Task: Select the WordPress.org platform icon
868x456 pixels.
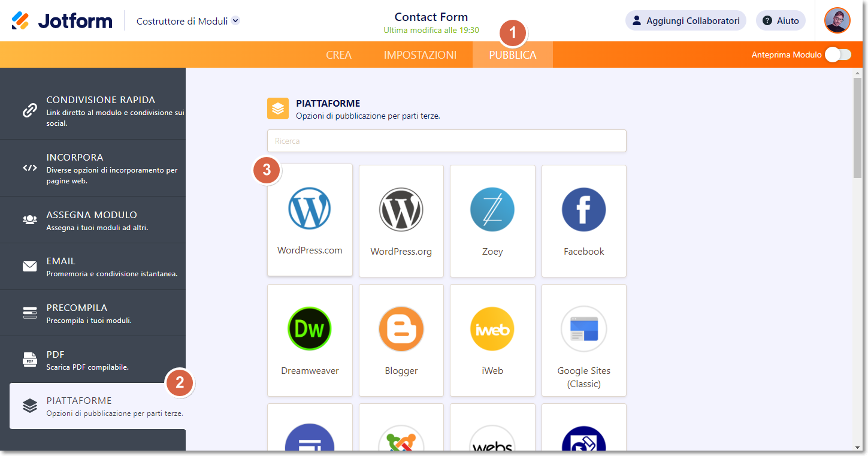Action: tap(401, 209)
